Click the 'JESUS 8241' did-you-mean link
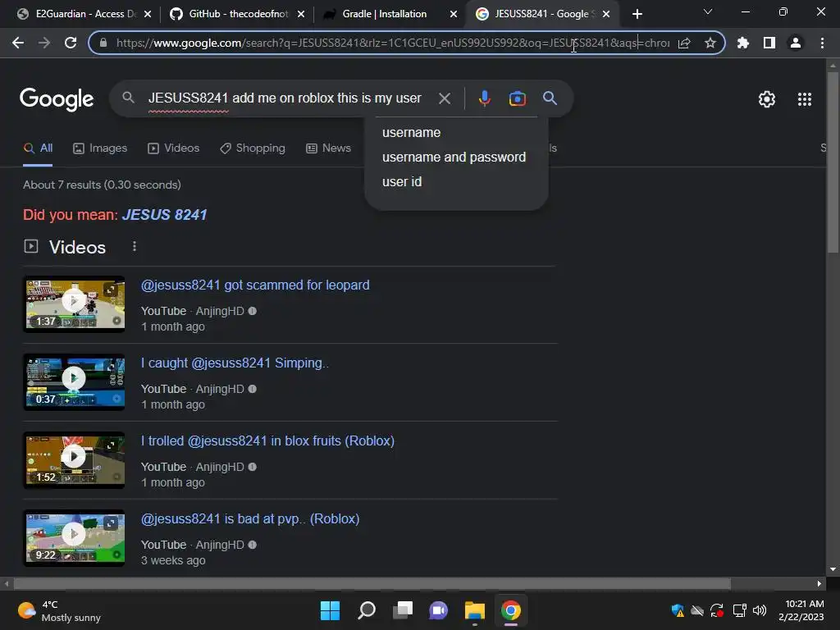 [164, 215]
